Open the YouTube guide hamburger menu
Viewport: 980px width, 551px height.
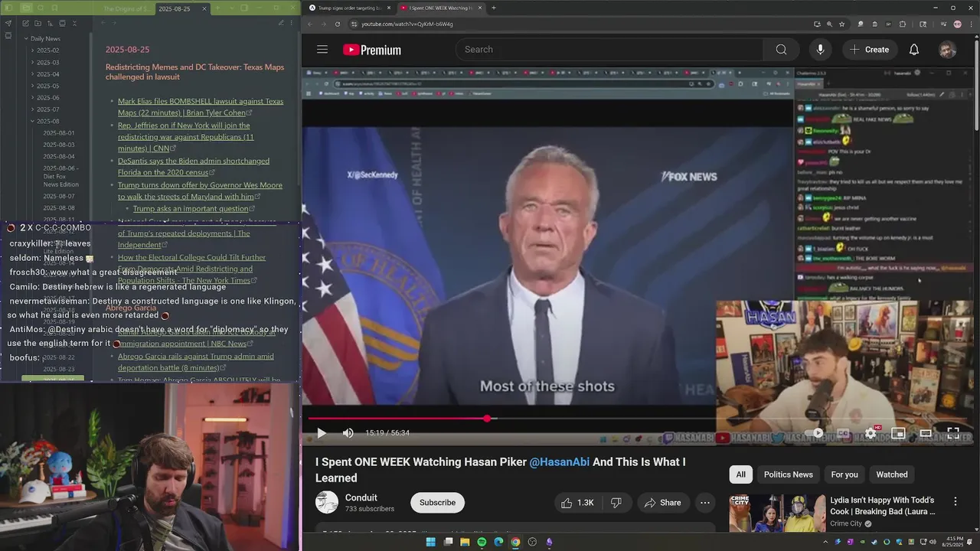[322, 50]
